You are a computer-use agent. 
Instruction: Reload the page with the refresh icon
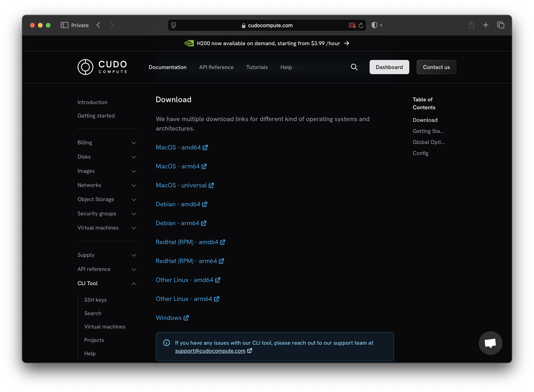pyautogui.click(x=361, y=25)
